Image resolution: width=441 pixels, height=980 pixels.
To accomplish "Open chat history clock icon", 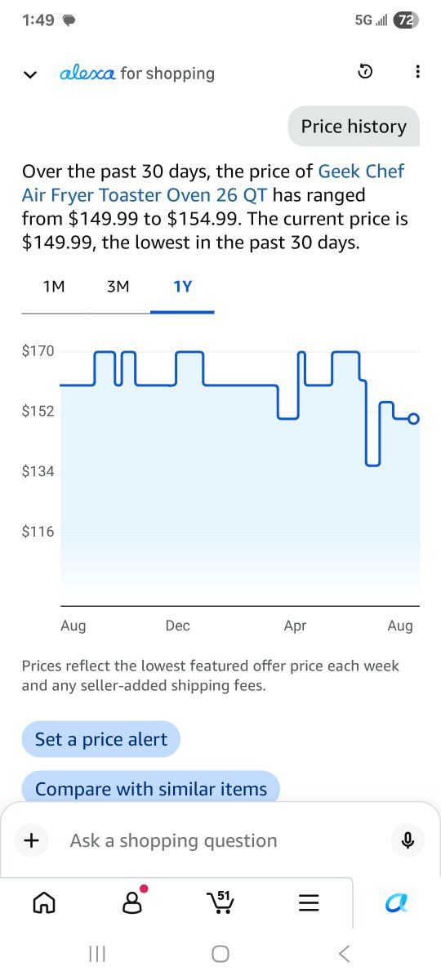I will (365, 73).
